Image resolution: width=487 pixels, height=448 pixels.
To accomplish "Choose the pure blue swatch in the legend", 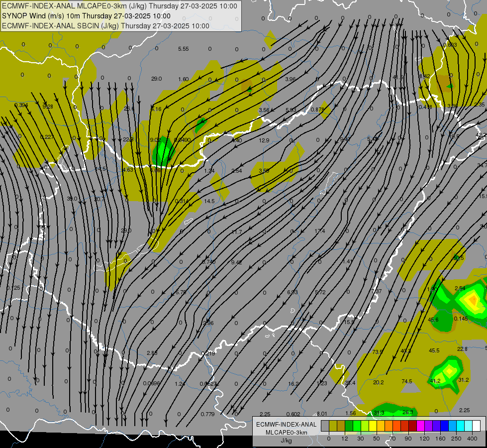I will point(444,426).
